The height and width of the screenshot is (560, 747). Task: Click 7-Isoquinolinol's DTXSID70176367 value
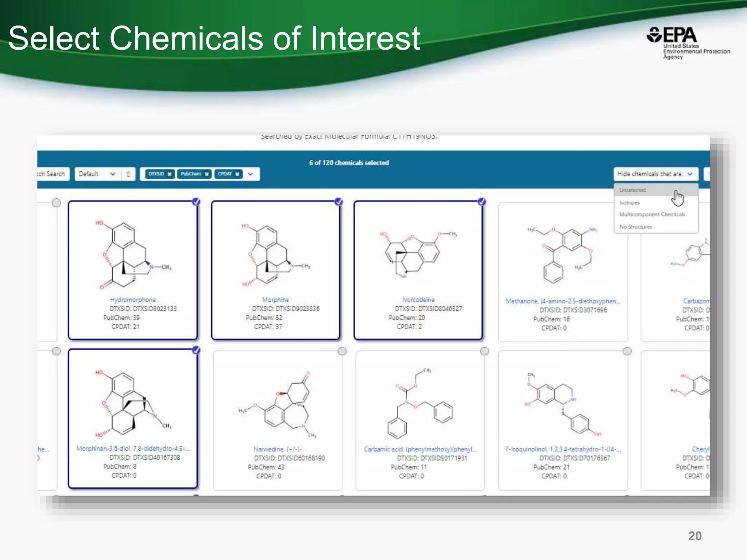(587, 458)
